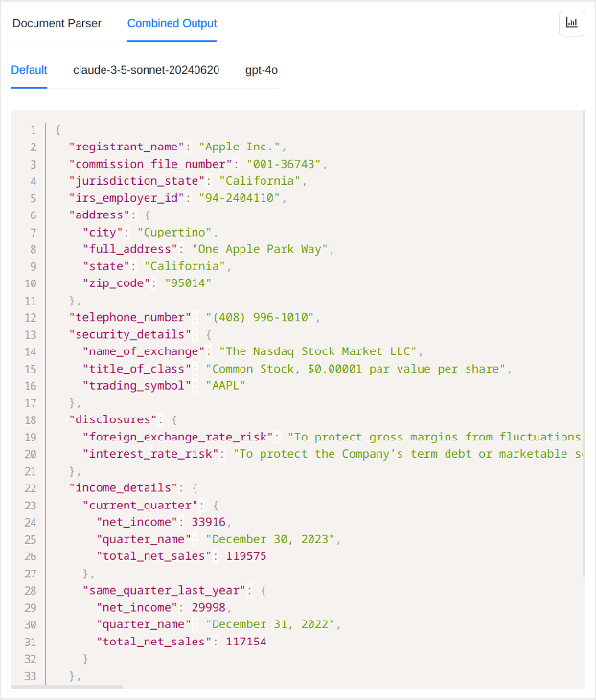Image resolution: width=596 pixels, height=700 pixels.
Task: Open the Default model output tab
Action: [x=29, y=70]
